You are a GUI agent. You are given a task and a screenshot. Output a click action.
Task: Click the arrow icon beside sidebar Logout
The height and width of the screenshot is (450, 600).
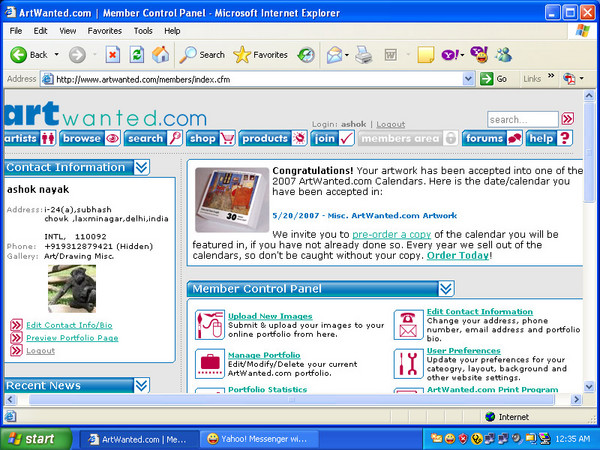[16, 351]
